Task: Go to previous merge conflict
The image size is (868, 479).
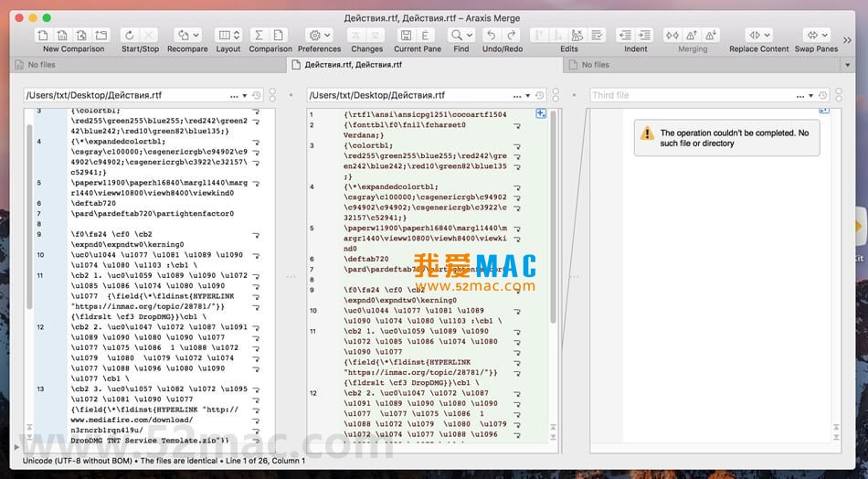Action: (x=692, y=36)
